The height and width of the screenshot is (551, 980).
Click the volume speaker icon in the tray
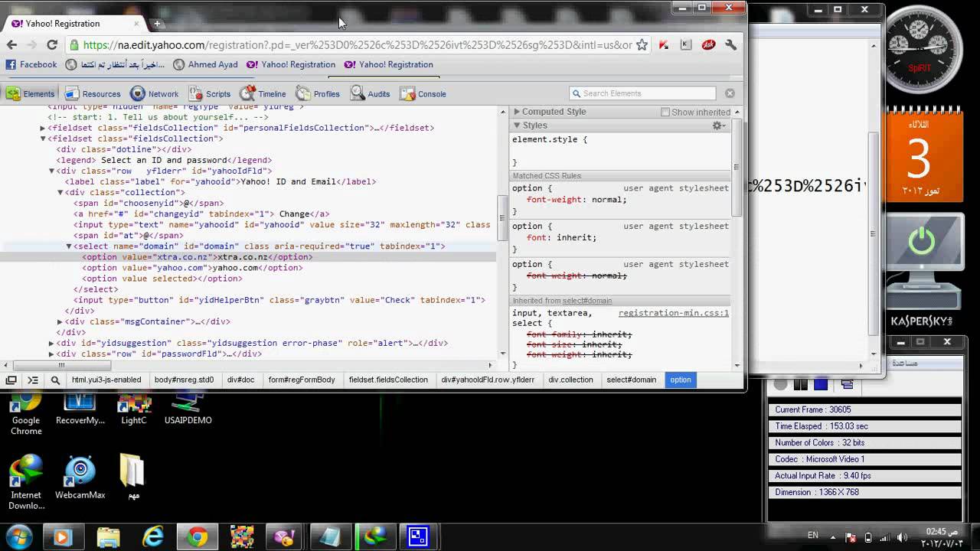tap(902, 536)
